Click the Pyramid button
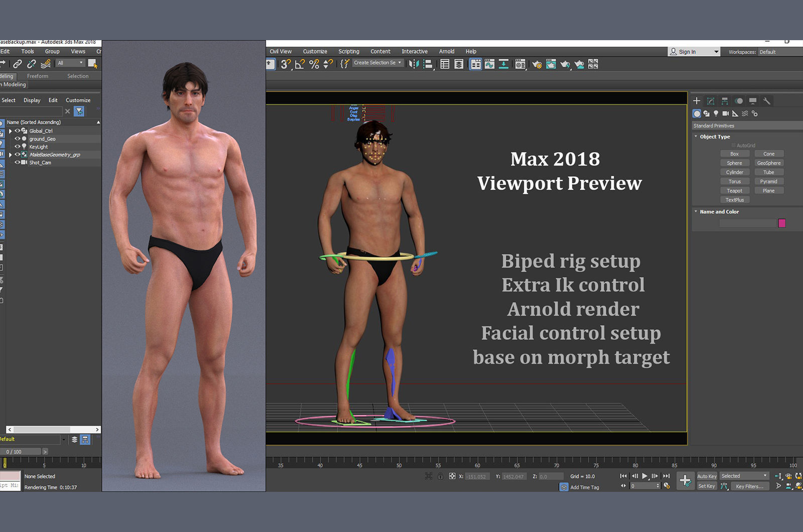The width and height of the screenshot is (803, 532). tap(769, 182)
